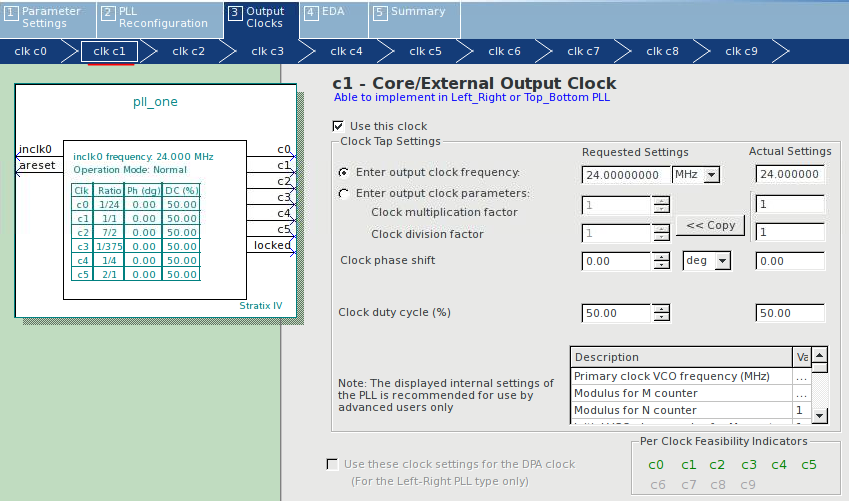This screenshot has height=501, width=849.
Task: Select the clk c0 page
Action: pyautogui.click(x=30, y=51)
